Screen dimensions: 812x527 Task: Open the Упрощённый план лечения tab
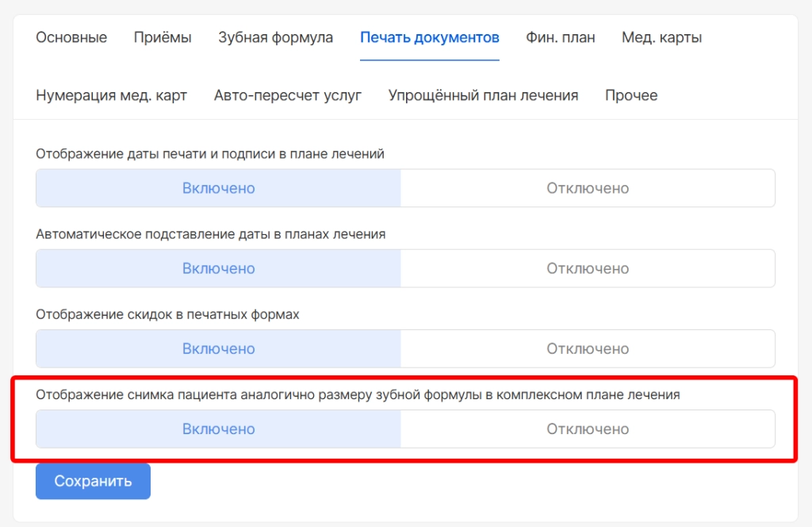(x=483, y=95)
